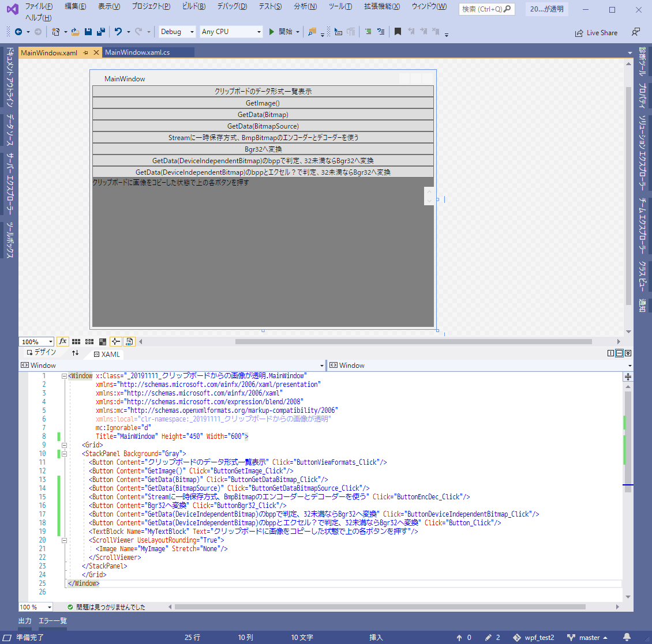Click the GetData(BitmapSource) button in designer
This screenshot has width=652, height=644.
pos(263,126)
